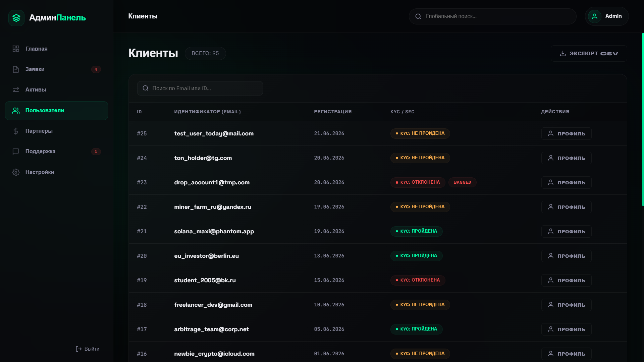The width and height of the screenshot is (644, 362).
Task: Click registration date 21.06.2026
Action: pos(329,133)
